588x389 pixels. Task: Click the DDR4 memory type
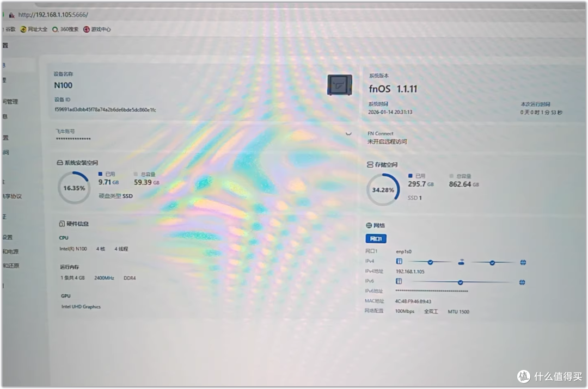coord(130,278)
